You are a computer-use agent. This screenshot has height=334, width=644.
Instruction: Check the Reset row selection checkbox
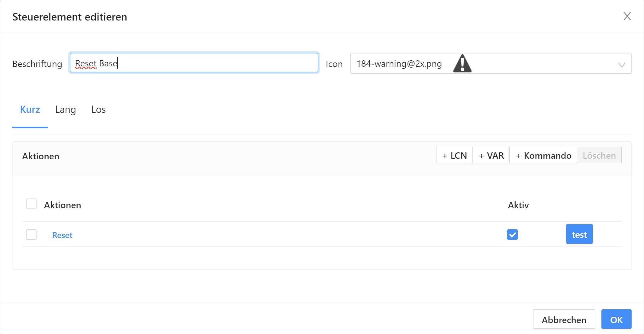(31, 234)
